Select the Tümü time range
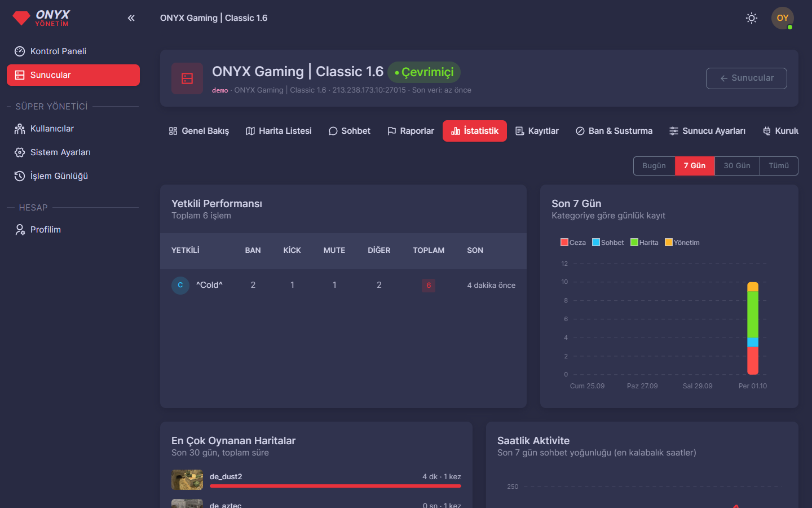Image resolution: width=812 pixels, height=508 pixels. point(779,166)
